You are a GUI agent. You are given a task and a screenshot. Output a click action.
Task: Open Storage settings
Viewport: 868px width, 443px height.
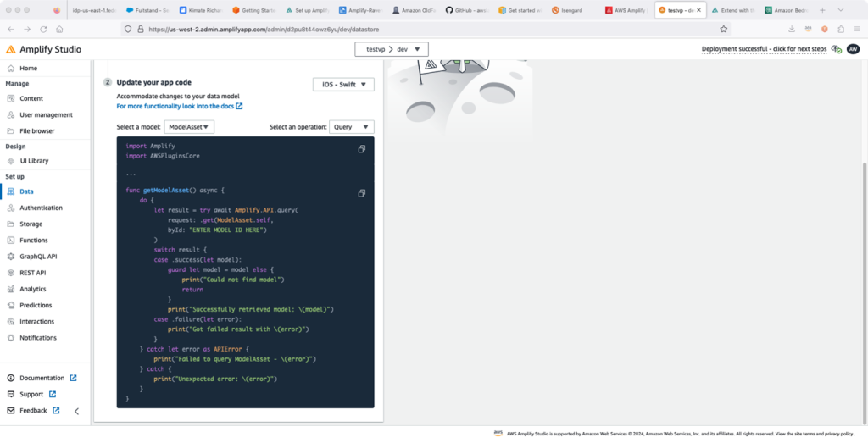[x=31, y=224]
